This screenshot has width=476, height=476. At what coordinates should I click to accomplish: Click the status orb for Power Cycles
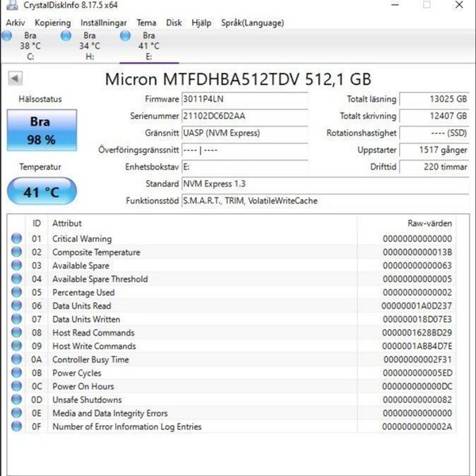pyautogui.click(x=17, y=373)
